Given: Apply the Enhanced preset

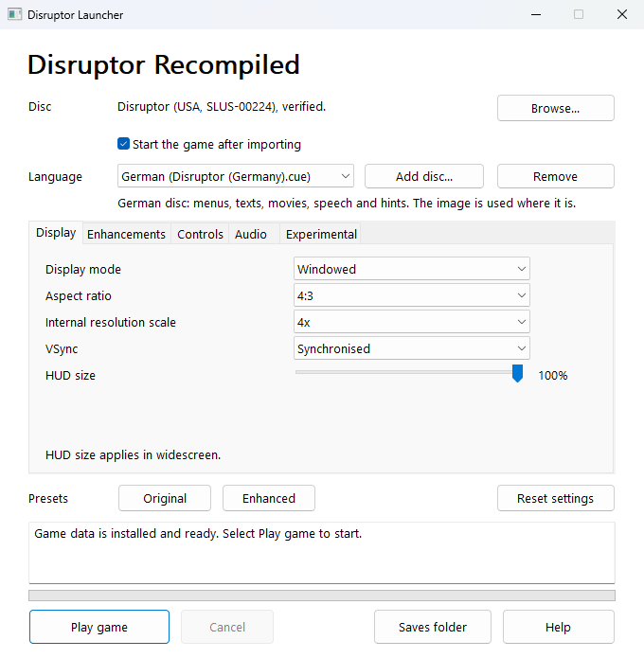Looking at the screenshot, I should (x=269, y=498).
